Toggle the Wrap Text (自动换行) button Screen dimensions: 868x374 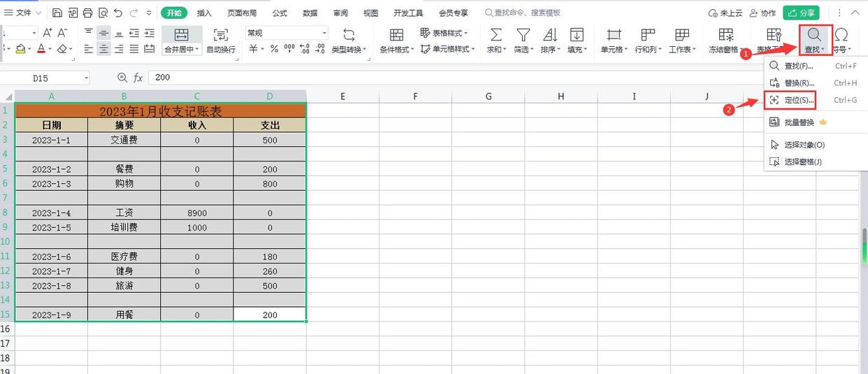coord(221,41)
